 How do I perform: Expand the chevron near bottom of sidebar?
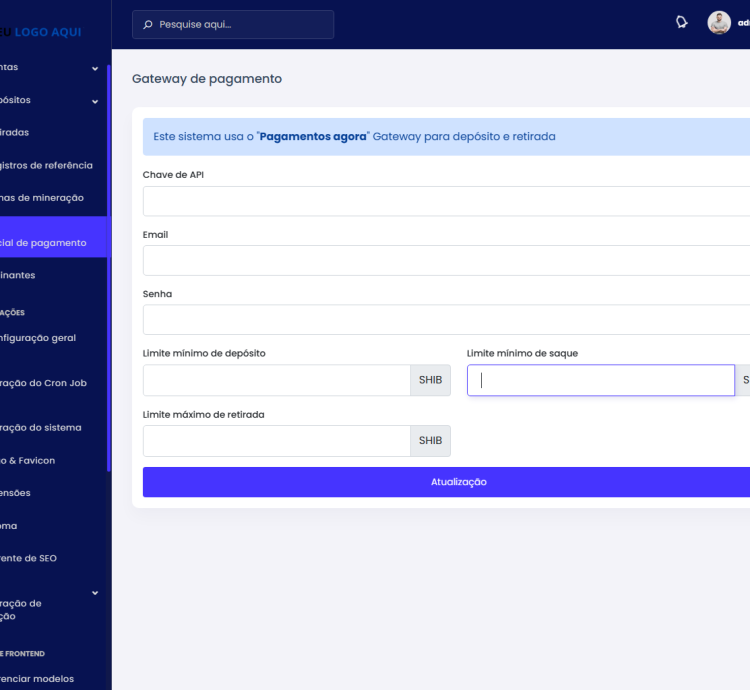[x=95, y=593]
